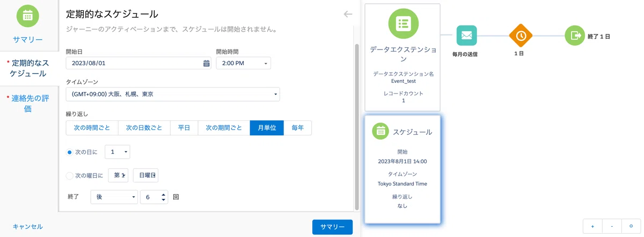The image size is (644, 237).
Task: Select 次の日数ごと repeat option
Action: pos(144,128)
